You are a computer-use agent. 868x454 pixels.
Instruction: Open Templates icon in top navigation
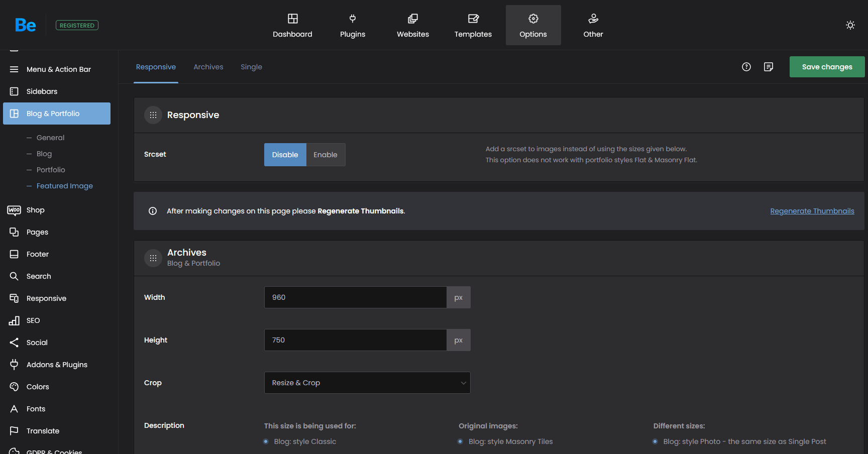pos(473,19)
